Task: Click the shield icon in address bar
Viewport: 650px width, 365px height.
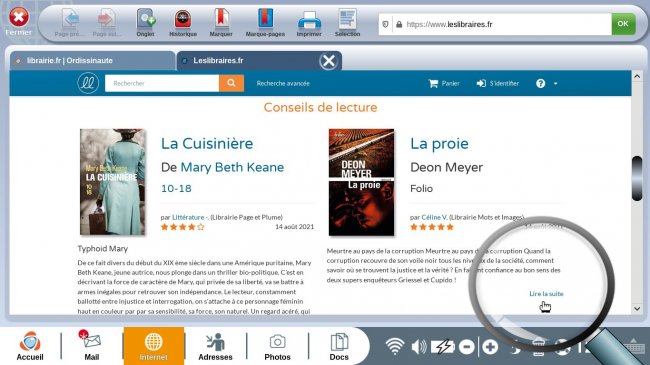Action: point(385,24)
